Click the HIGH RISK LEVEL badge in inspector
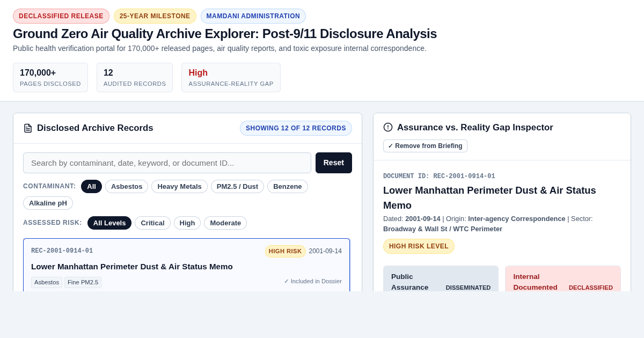 coord(419,246)
